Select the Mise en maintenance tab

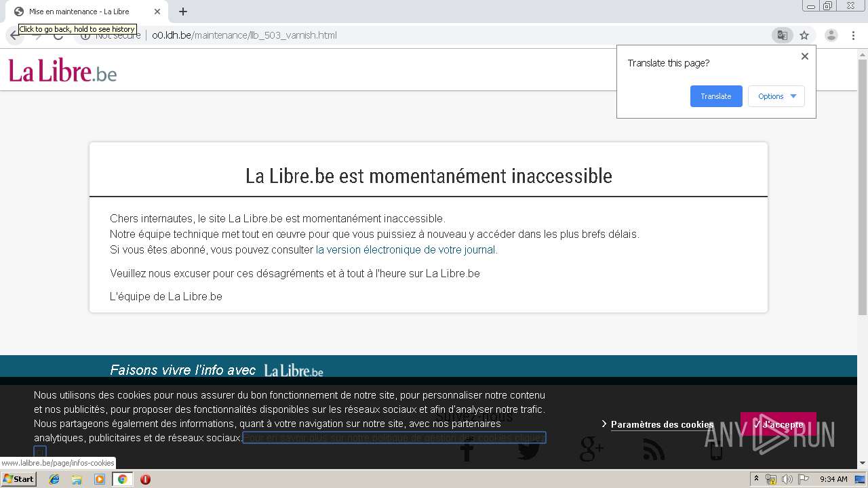pos(85,12)
